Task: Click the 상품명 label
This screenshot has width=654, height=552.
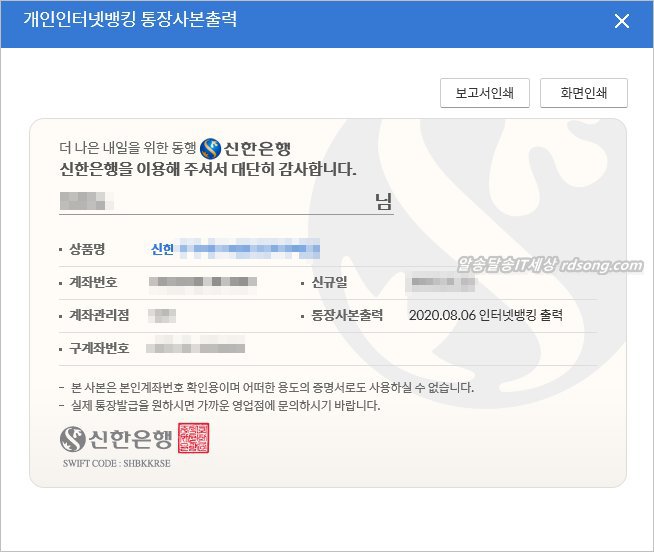Action: (x=88, y=248)
